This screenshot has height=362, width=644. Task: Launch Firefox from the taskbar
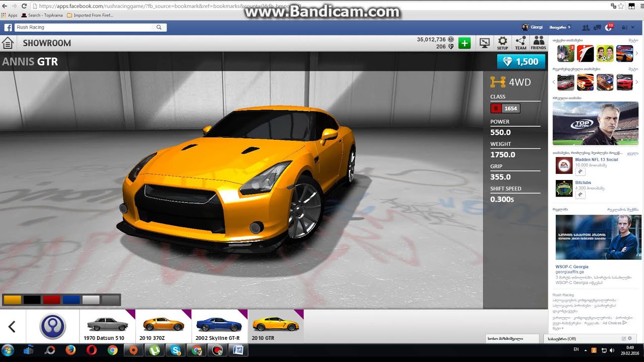(70, 350)
